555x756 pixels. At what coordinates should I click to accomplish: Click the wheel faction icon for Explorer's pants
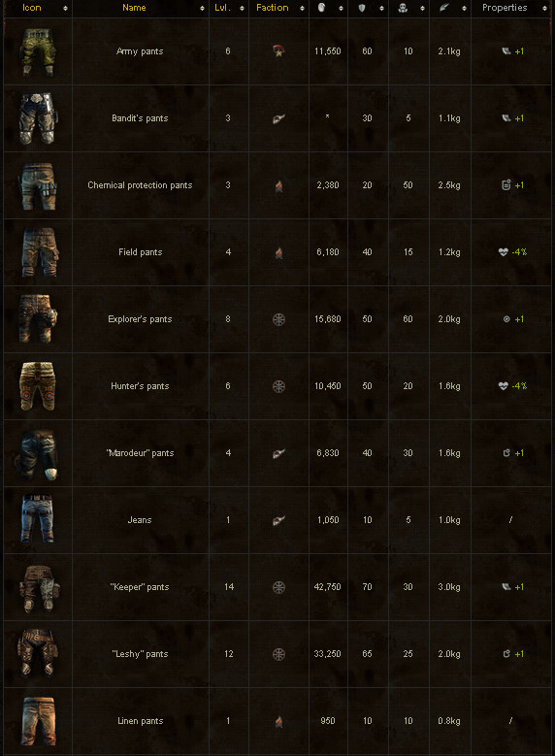tap(278, 319)
